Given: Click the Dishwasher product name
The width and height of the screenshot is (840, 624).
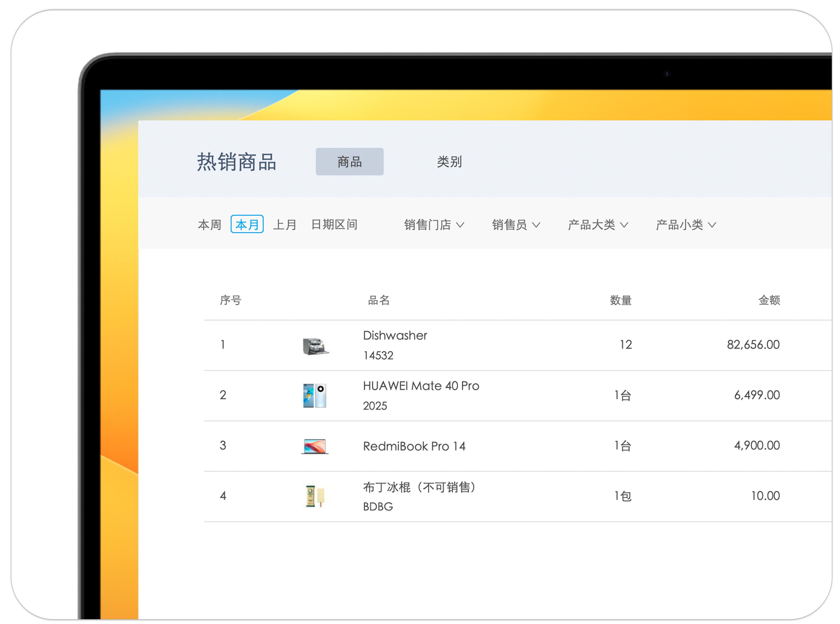Looking at the screenshot, I should point(395,335).
